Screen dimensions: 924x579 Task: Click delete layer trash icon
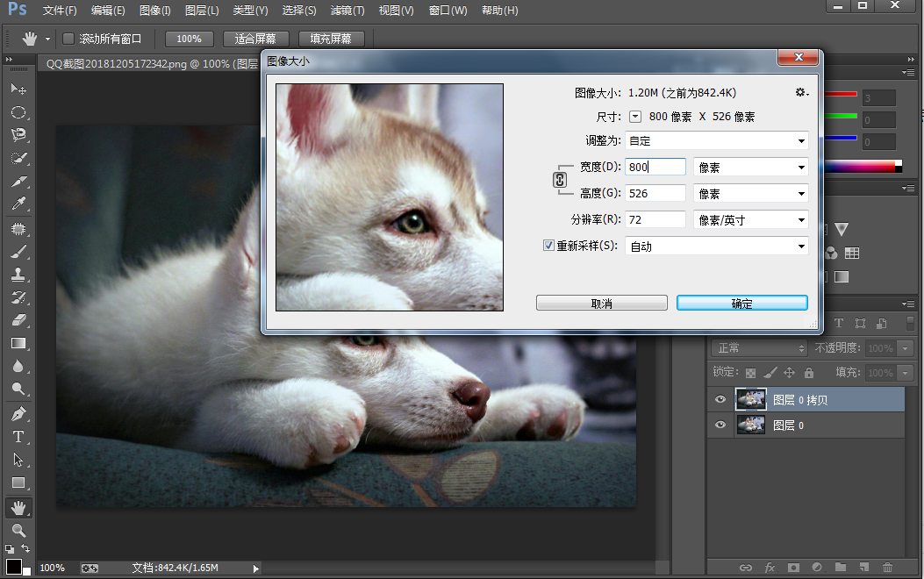[887, 568]
